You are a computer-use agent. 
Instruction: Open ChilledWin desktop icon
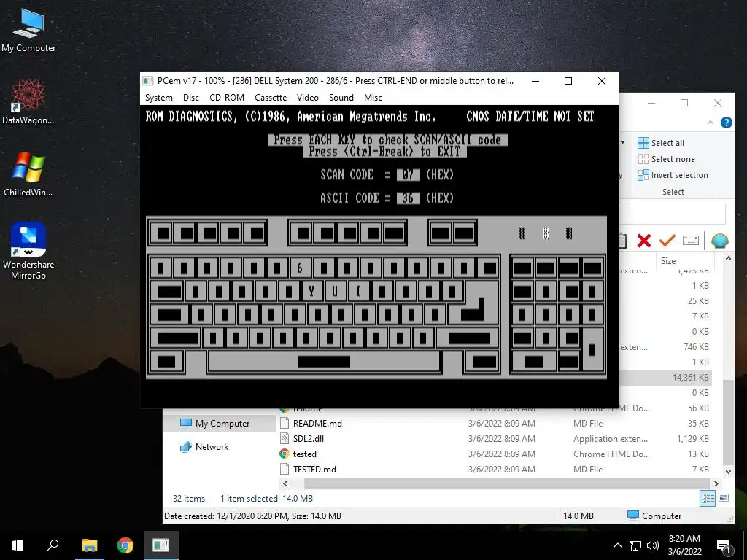click(x=28, y=174)
